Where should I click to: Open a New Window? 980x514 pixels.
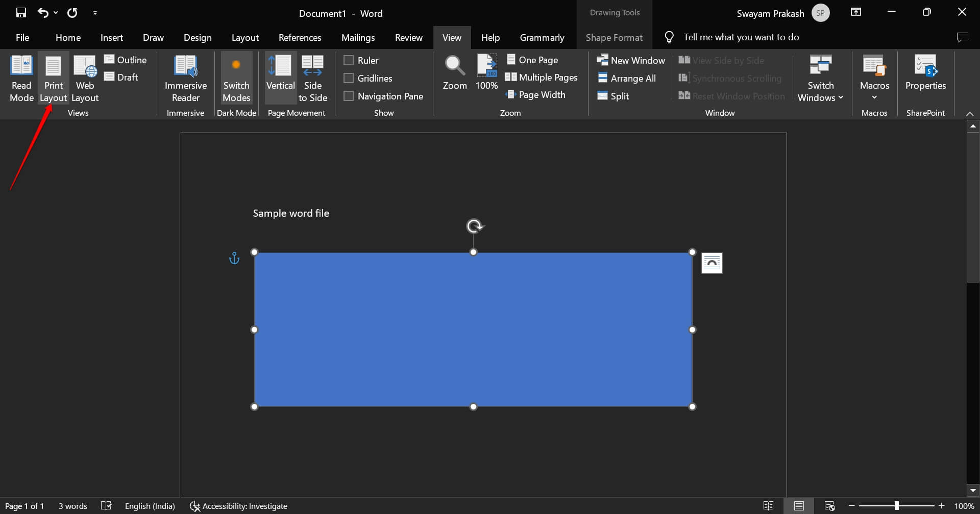click(x=631, y=60)
